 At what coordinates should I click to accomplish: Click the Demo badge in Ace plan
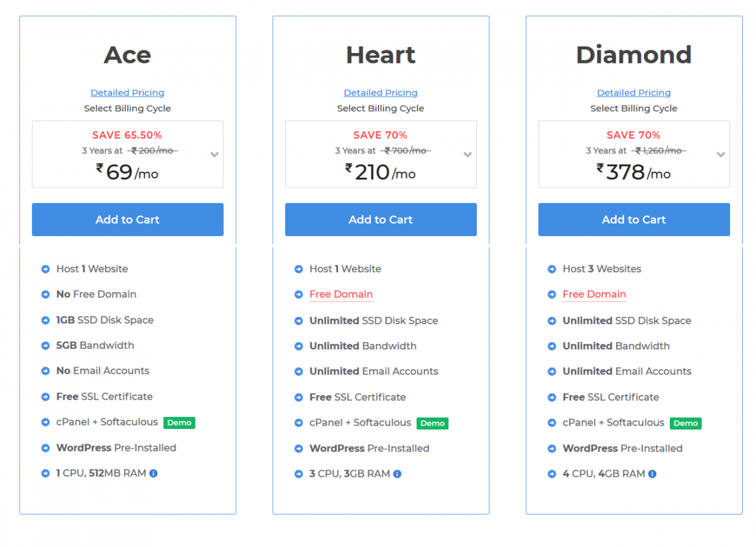click(x=179, y=422)
